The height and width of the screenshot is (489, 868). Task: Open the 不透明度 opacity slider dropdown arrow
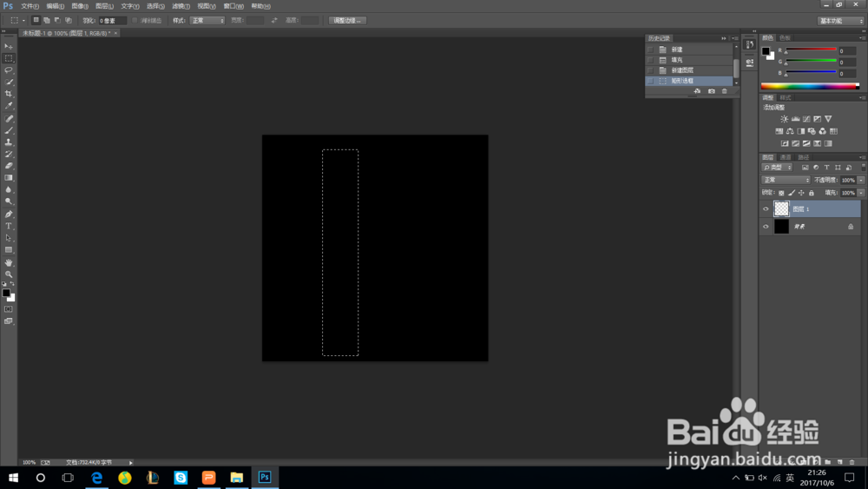861,180
